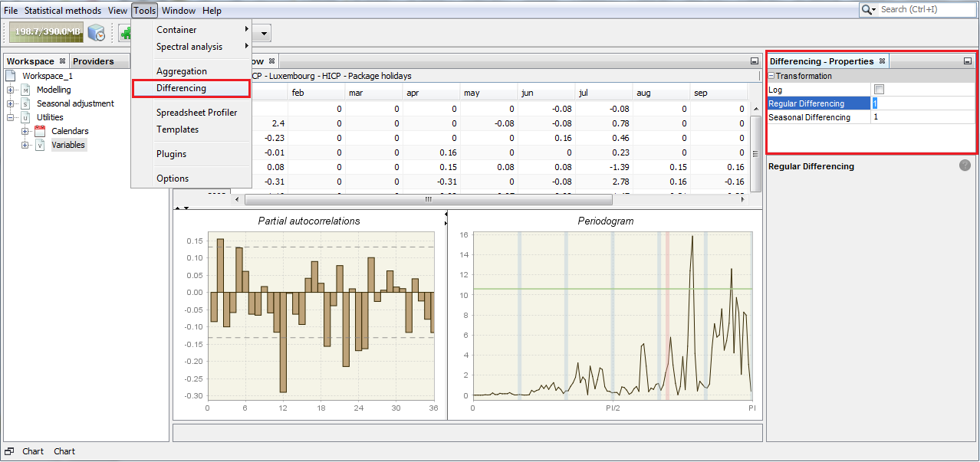Click the Variables node icon
The height and width of the screenshot is (462, 980).
click(x=40, y=145)
